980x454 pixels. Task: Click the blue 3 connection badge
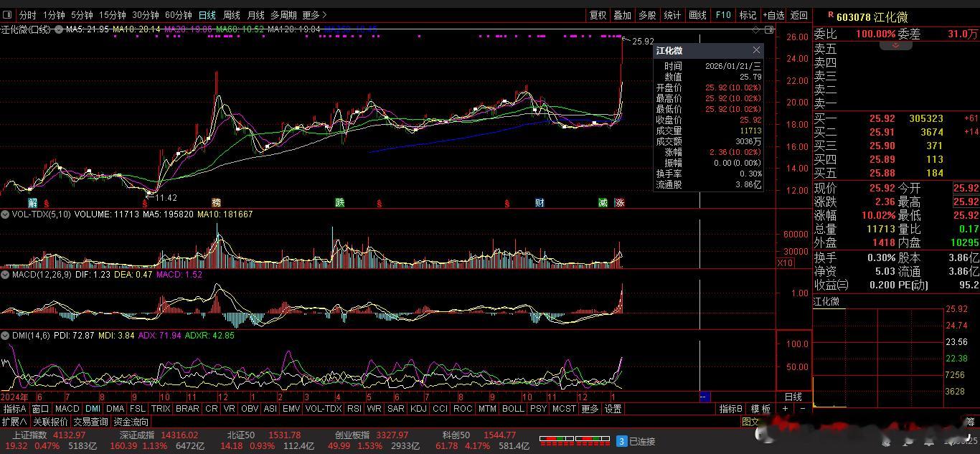pos(622,441)
